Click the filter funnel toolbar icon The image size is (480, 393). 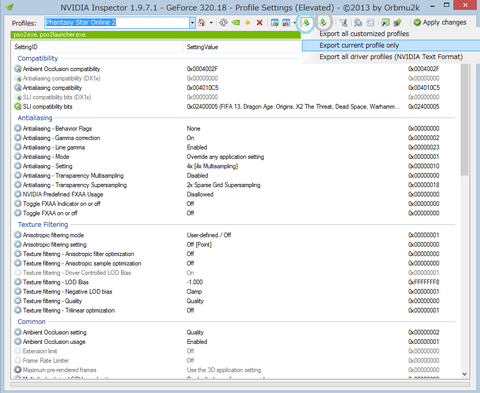tap(343, 23)
